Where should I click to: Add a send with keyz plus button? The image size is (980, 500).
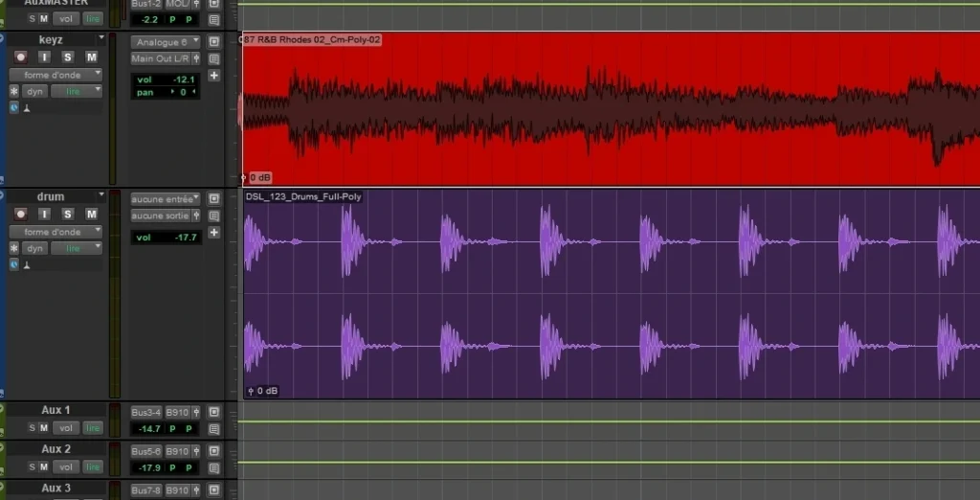[213, 76]
